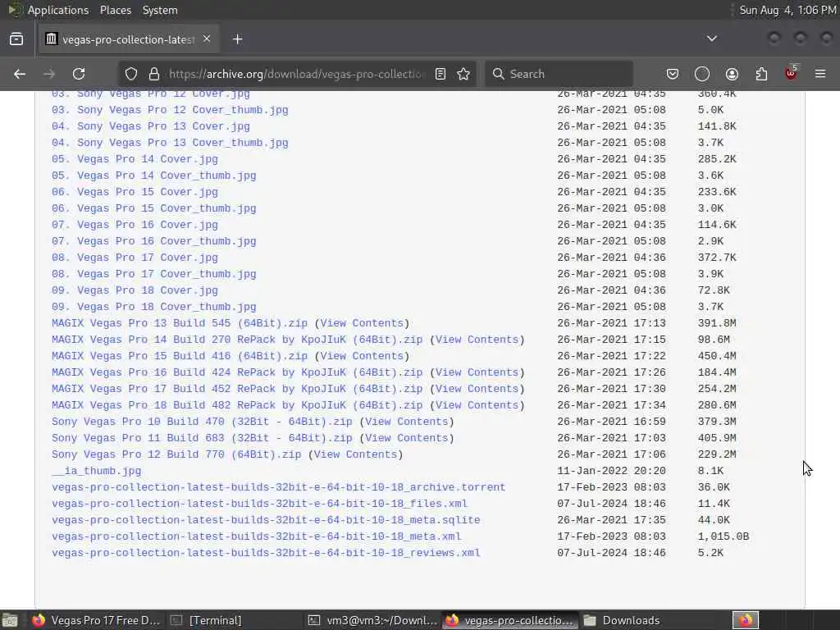The width and height of the screenshot is (840, 630).
Task: Open the __ia_thumb.jpg file link
Action: [x=97, y=471]
